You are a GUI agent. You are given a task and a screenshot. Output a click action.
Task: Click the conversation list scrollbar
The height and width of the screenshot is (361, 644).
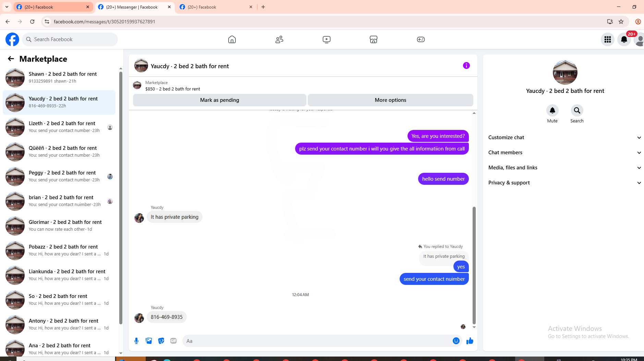coord(121,198)
